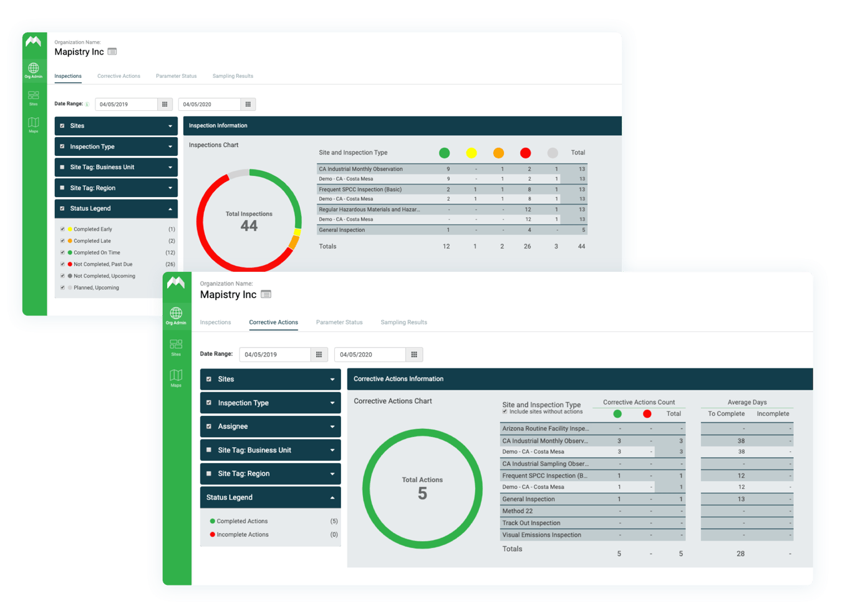
Task: Click the Method 22 table row
Action: pyautogui.click(x=592, y=511)
